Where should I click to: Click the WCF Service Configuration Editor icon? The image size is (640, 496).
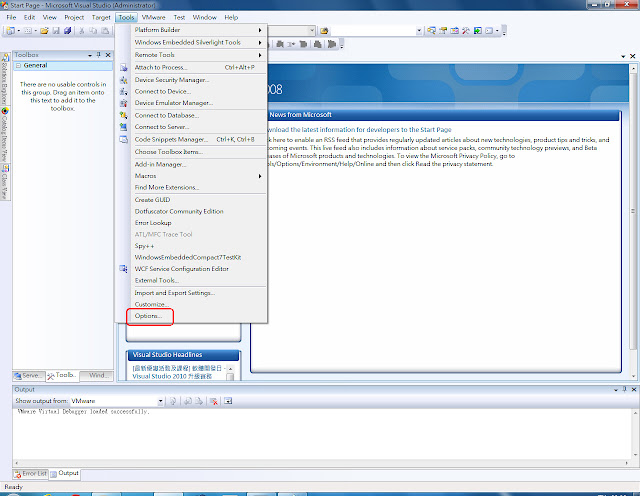click(x=123, y=269)
